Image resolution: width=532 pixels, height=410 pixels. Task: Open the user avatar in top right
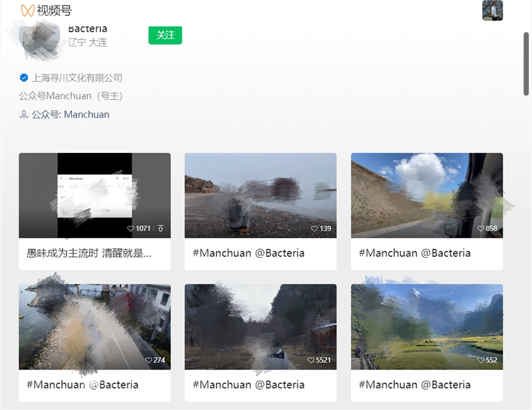(492, 11)
